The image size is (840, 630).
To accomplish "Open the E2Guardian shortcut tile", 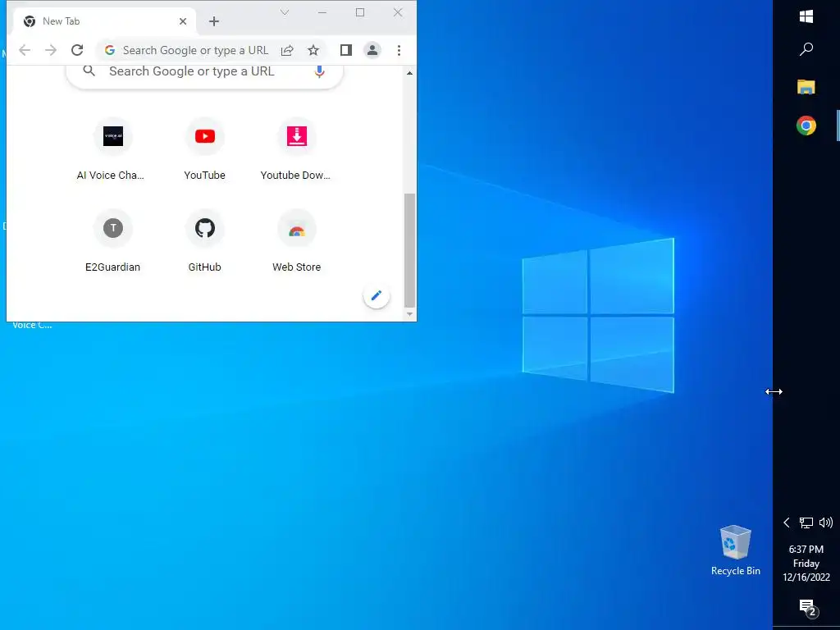I will pyautogui.click(x=112, y=241).
